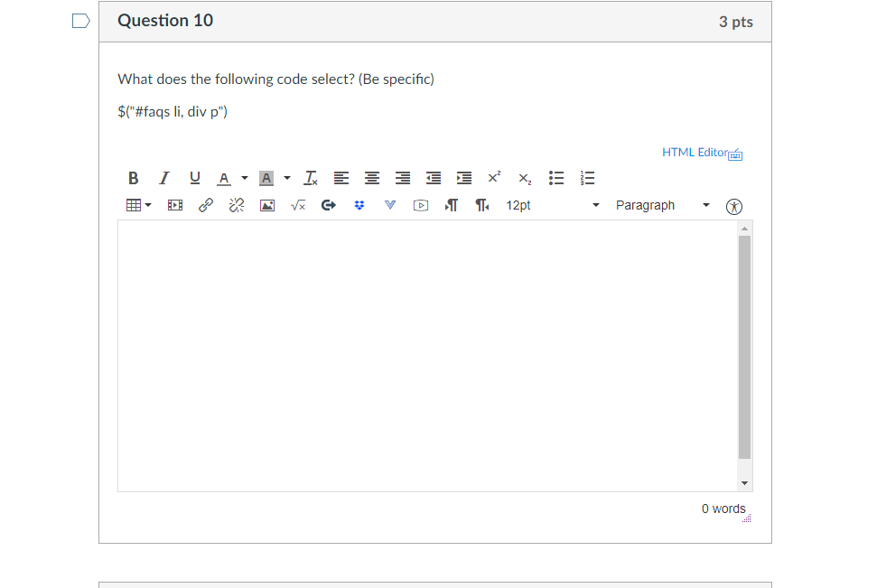Toggle bold formatting
Image resolution: width=886 pixels, height=588 pixels.
133,179
